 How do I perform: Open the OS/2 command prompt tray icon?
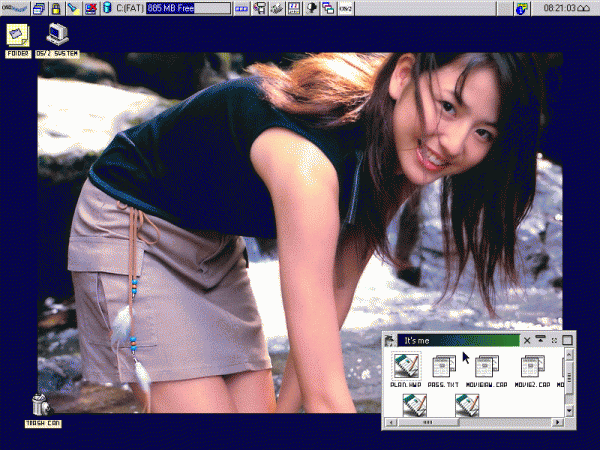pyautogui.click(x=346, y=8)
